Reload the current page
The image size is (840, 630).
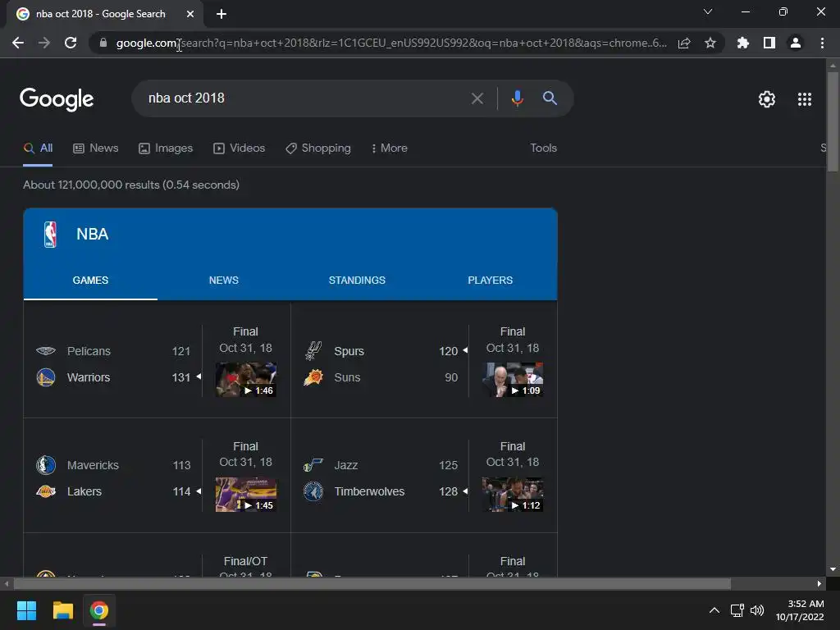71,43
